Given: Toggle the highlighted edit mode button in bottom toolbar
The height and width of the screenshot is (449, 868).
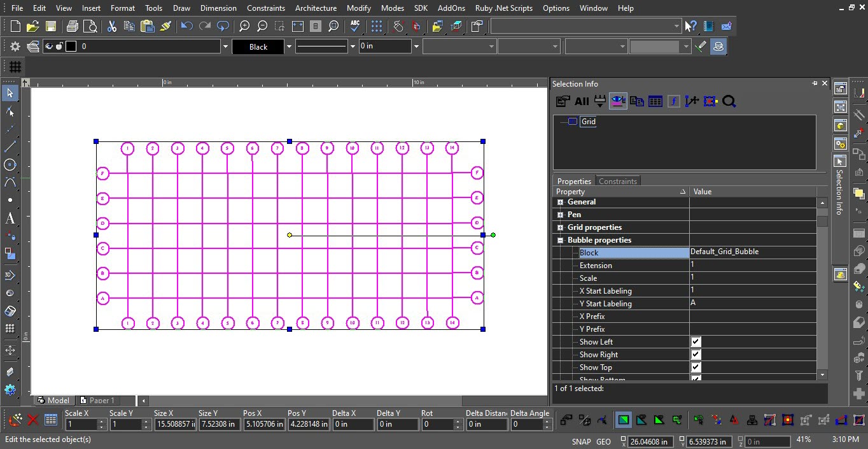Looking at the screenshot, I should click(623, 420).
